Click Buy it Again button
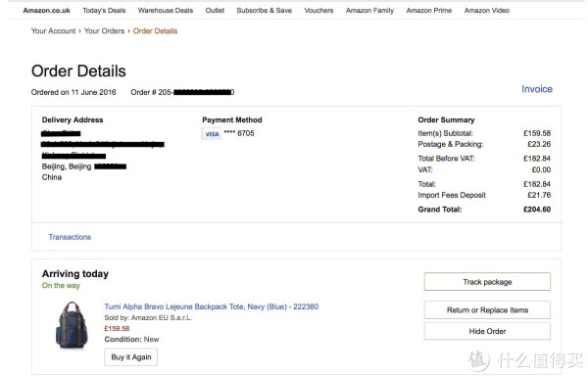Viewport: 588px width, 377px height. 131,357
